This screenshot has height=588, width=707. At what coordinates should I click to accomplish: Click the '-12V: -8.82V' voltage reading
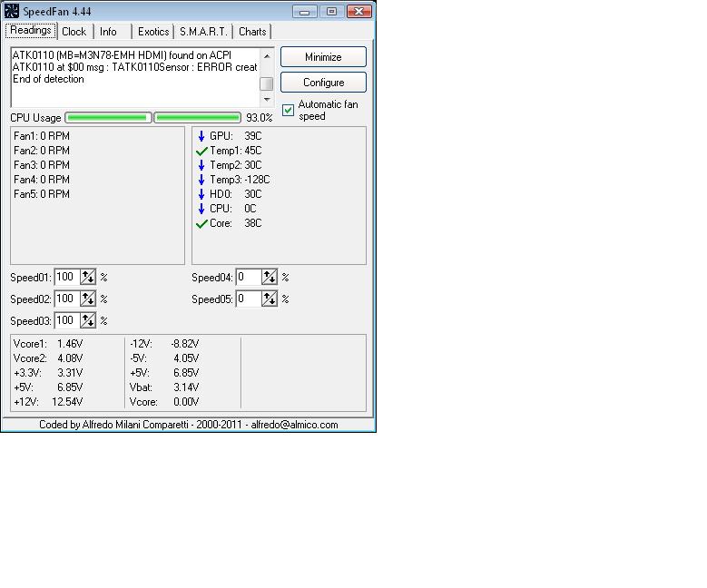164,344
